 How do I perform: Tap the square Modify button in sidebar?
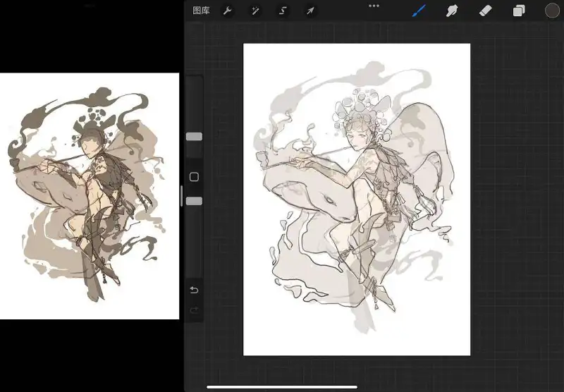195,176
